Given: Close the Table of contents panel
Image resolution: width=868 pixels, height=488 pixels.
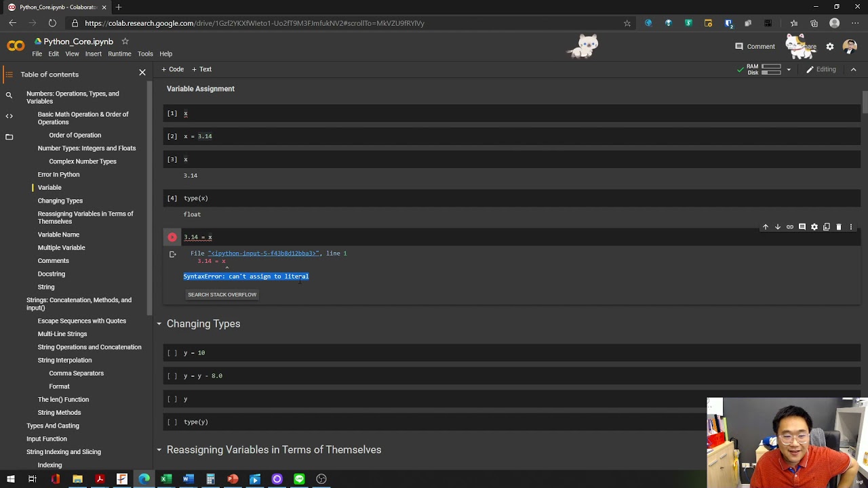Looking at the screenshot, I should click(x=142, y=73).
